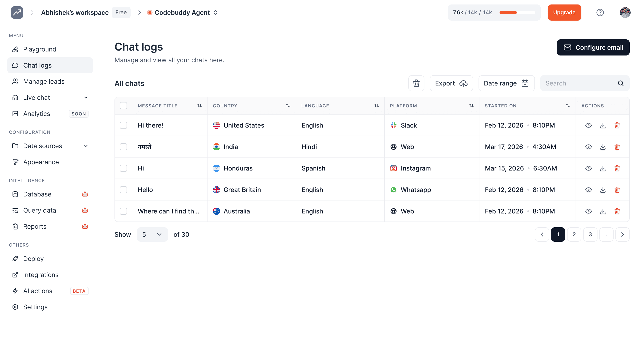This screenshot has width=644, height=358.
Task: Sort by Message Title column arrows
Action: tap(199, 106)
